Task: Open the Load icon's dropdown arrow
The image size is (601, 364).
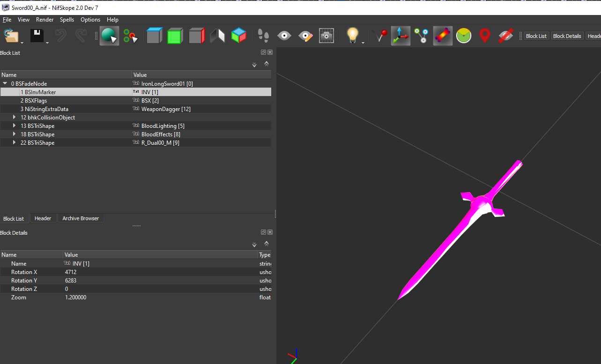Action: coord(22,43)
